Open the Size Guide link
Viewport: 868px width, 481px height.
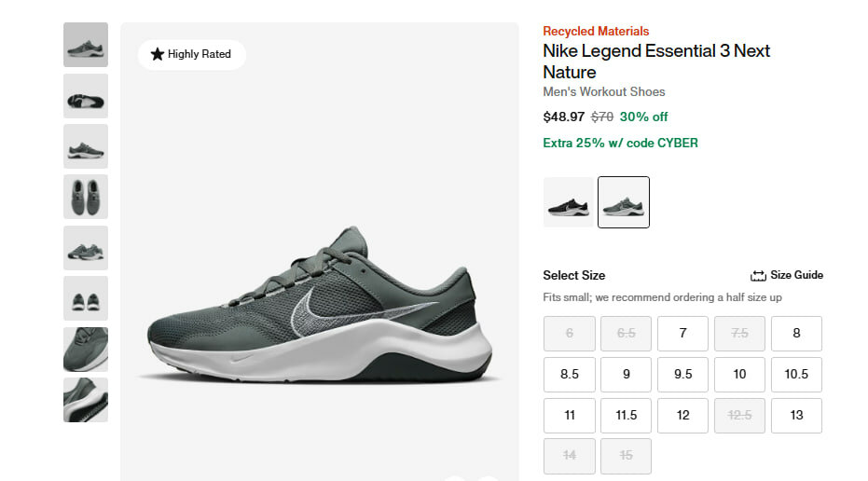coord(795,275)
